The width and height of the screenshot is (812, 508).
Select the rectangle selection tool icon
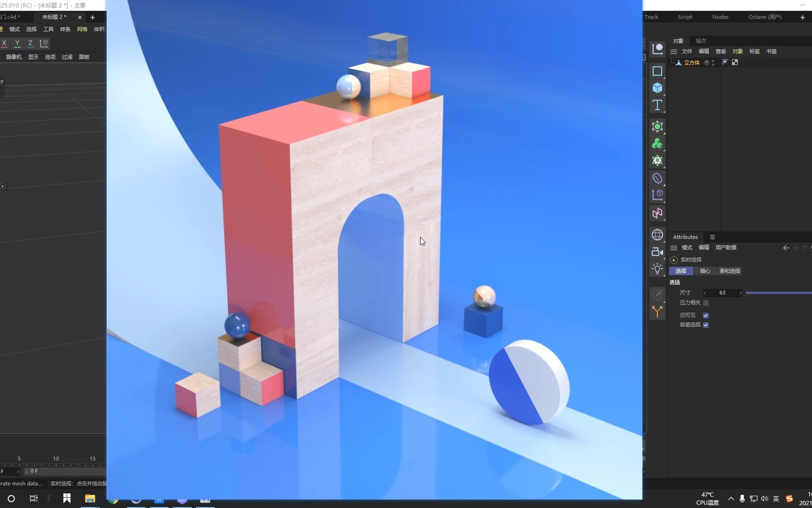pyautogui.click(x=657, y=71)
